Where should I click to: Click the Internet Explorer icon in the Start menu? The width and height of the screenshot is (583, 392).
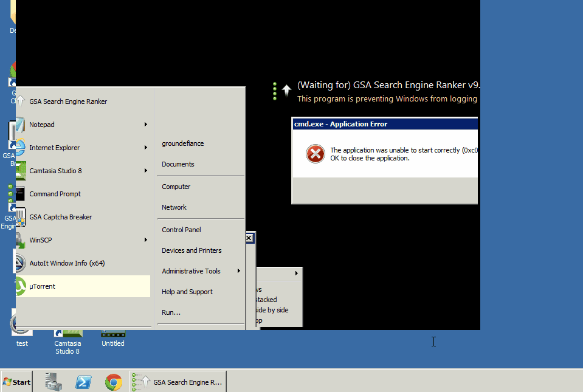click(21, 148)
